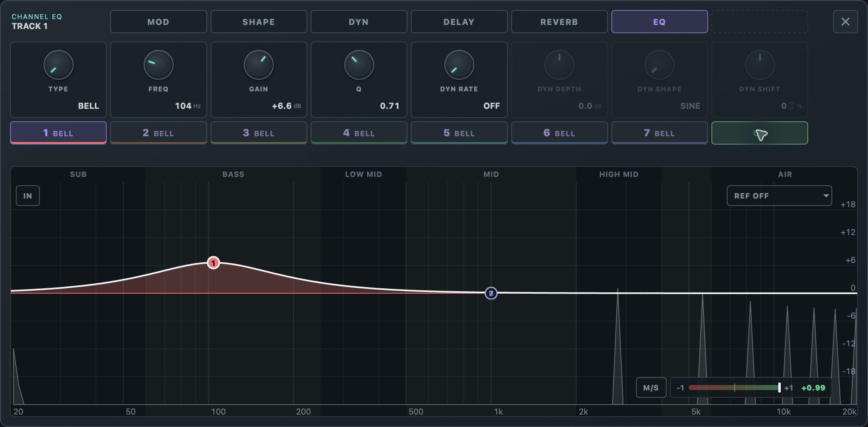868x427 pixels.
Task: Click the DYN SHIFT knob
Action: point(760,65)
